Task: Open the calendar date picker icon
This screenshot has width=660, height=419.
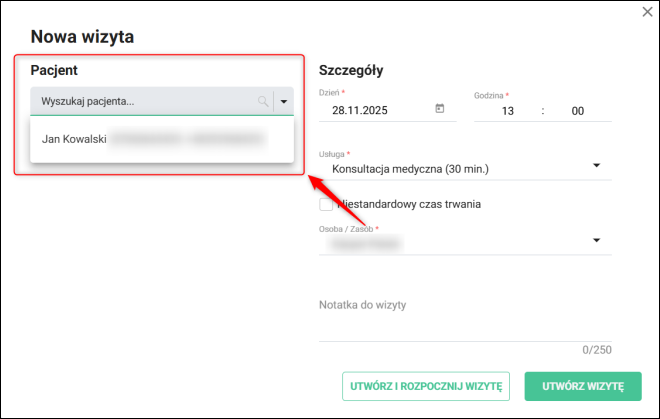Action: [440, 109]
